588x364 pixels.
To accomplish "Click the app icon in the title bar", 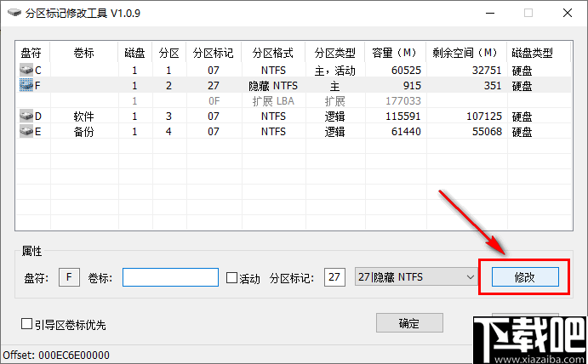I will pyautogui.click(x=14, y=13).
